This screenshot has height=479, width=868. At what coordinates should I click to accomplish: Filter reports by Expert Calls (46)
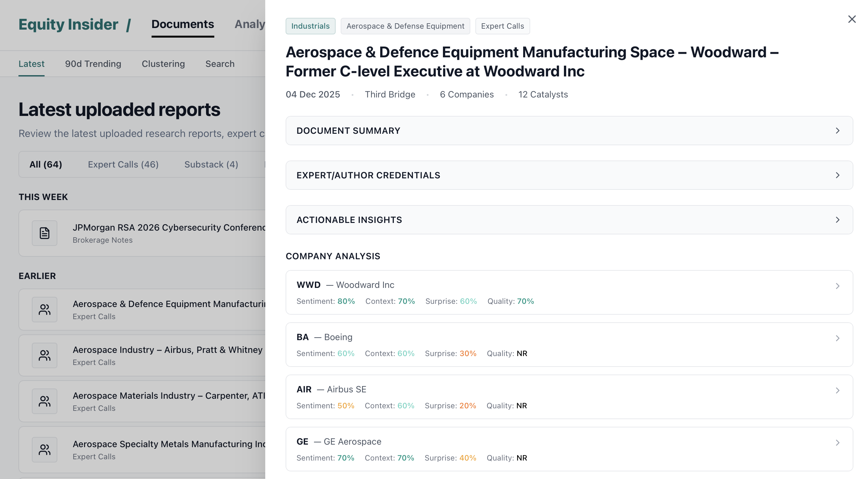pyautogui.click(x=123, y=165)
